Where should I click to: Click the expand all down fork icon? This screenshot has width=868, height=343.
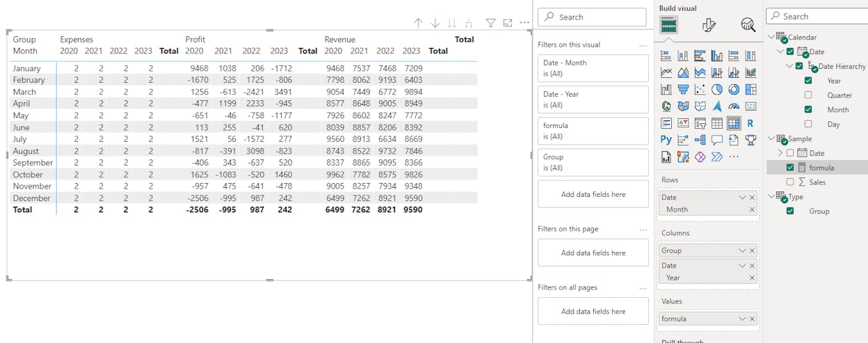click(x=469, y=23)
